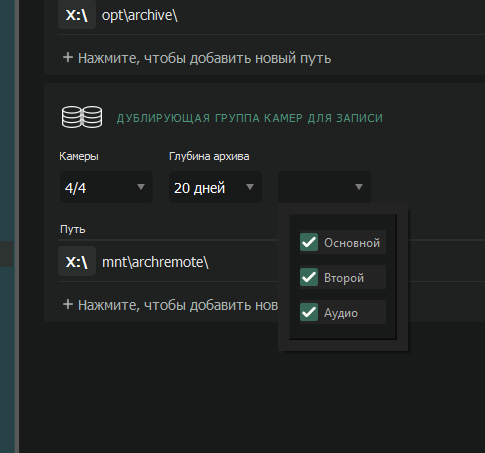The width and height of the screenshot is (485, 453).
Task: Click the mnt\archremote\ path field
Action: 155,262
